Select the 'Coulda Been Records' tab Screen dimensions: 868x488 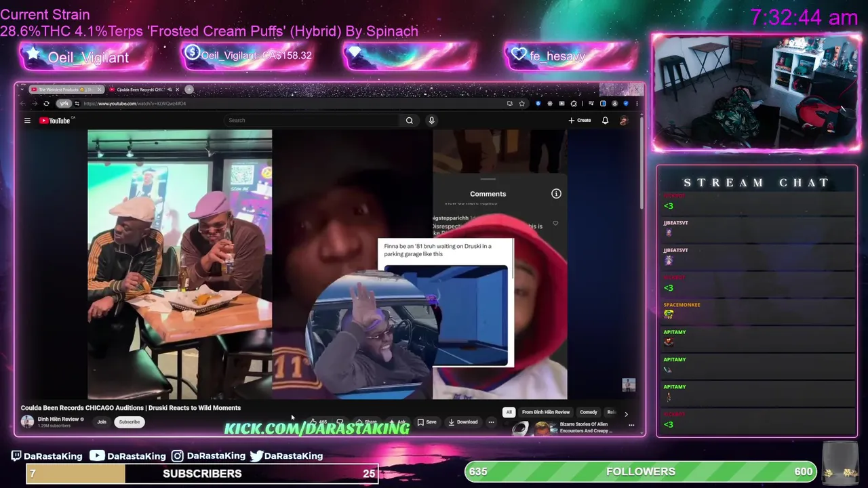143,89
